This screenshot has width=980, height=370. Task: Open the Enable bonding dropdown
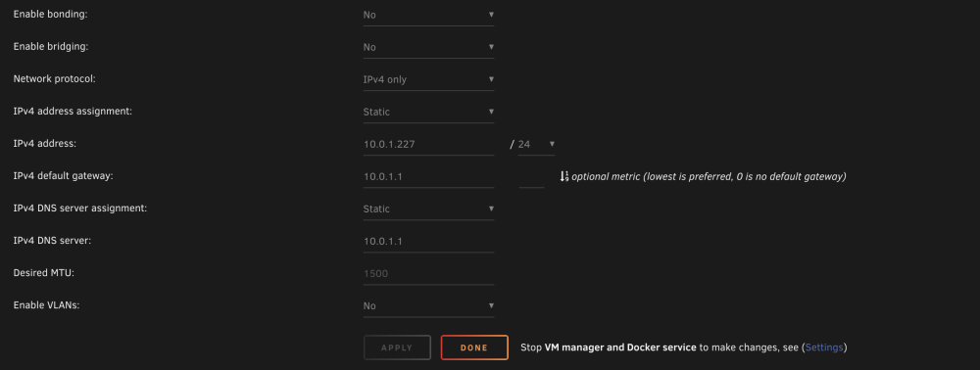pos(429,15)
